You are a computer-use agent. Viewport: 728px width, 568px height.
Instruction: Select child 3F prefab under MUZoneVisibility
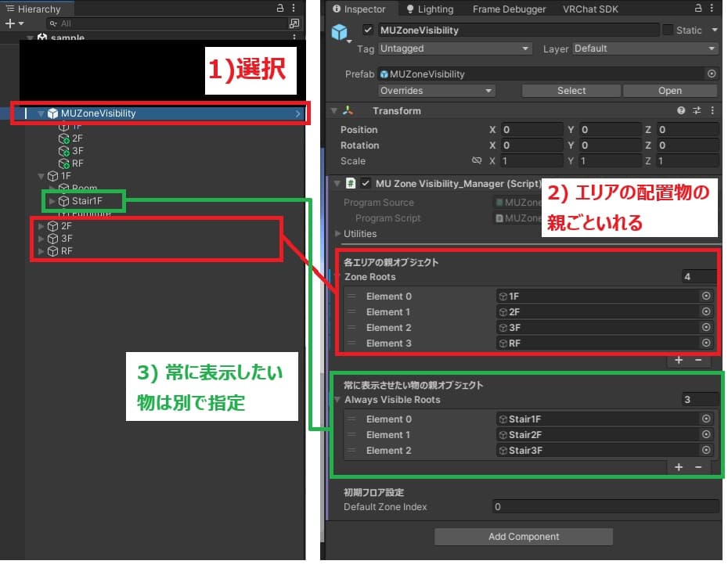point(71,151)
